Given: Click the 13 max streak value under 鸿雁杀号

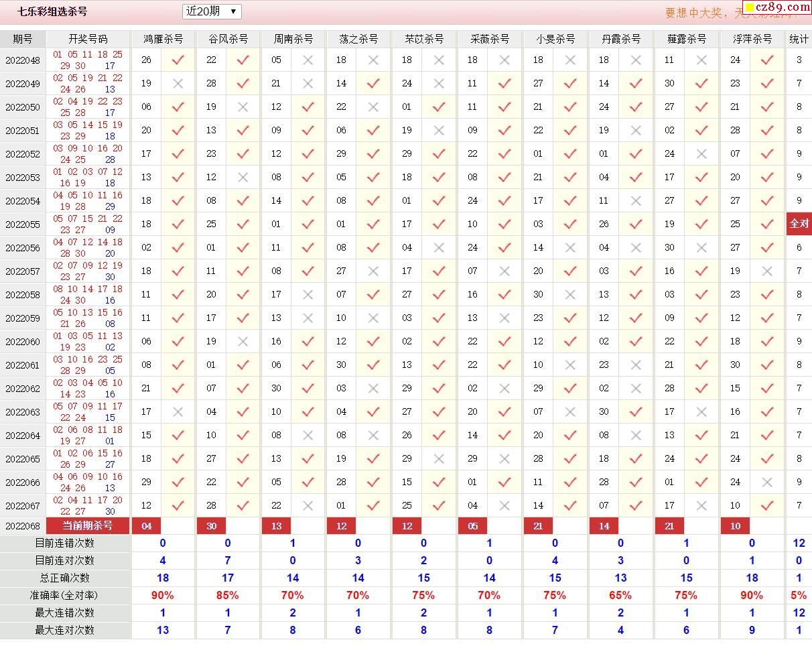Looking at the screenshot, I should click(162, 630).
